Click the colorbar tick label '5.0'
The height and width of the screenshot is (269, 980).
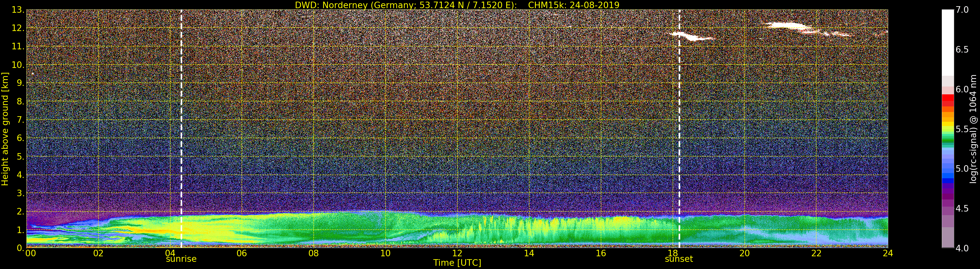point(962,168)
